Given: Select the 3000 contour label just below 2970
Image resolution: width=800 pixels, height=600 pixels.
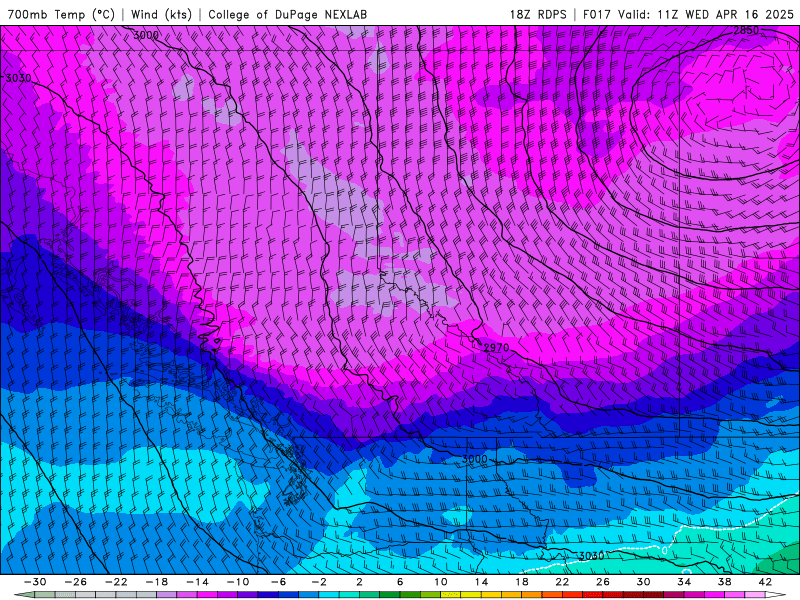Looking at the screenshot, I should [x=474, y=459].
